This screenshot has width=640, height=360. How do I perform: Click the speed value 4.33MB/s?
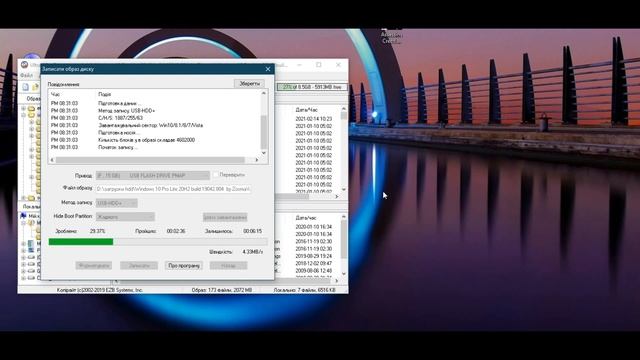(x=253, y=252)
